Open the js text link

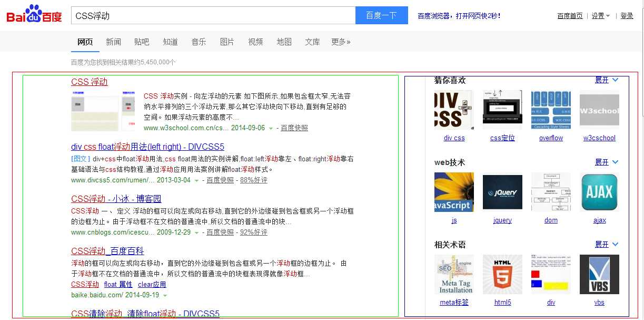pyautogui.click(x=454, y=220)
